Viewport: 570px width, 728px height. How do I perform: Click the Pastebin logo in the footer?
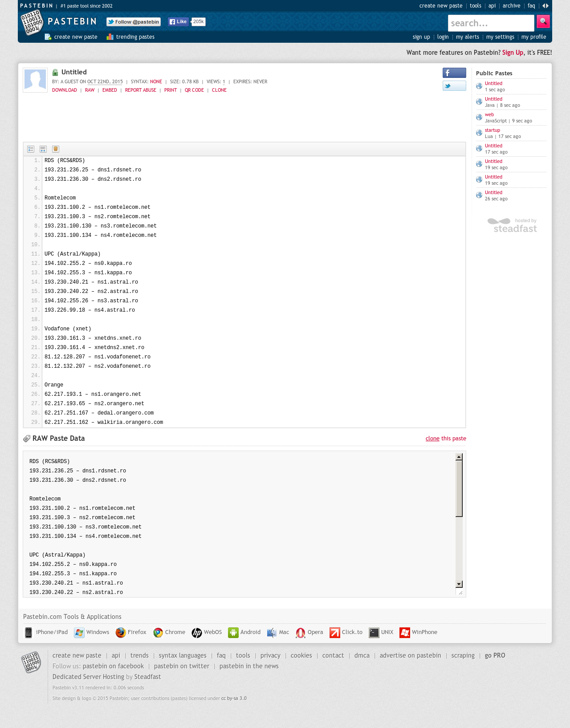[31, 662]
